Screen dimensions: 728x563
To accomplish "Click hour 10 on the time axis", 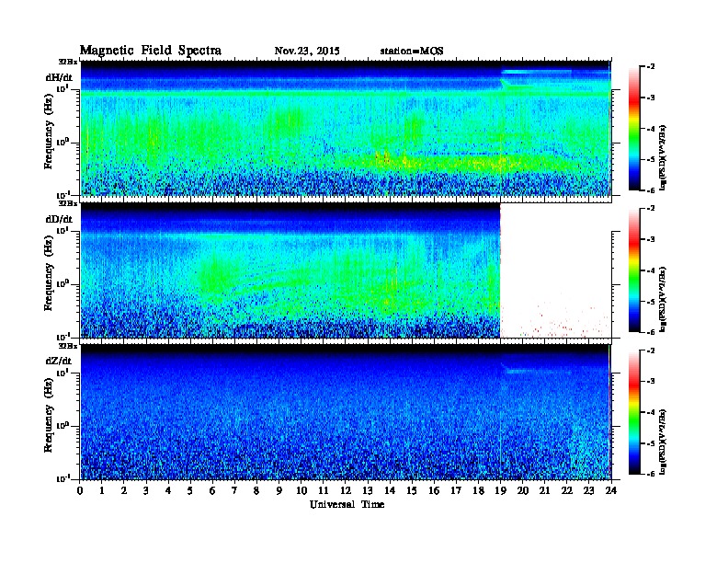I will pos(301,491).
